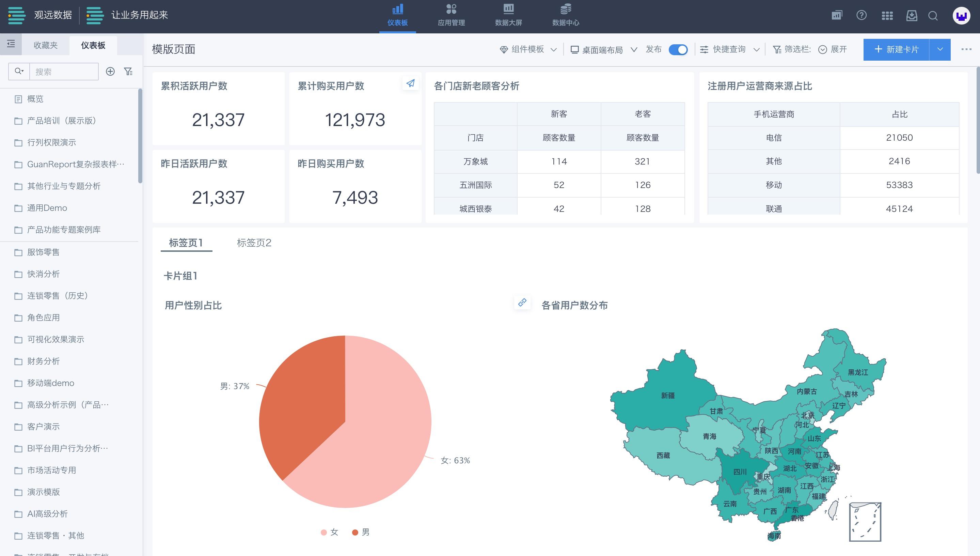Click the link icon beside 各省用户数分布
This screenshot has width=980, height=556.
point(522,303)
